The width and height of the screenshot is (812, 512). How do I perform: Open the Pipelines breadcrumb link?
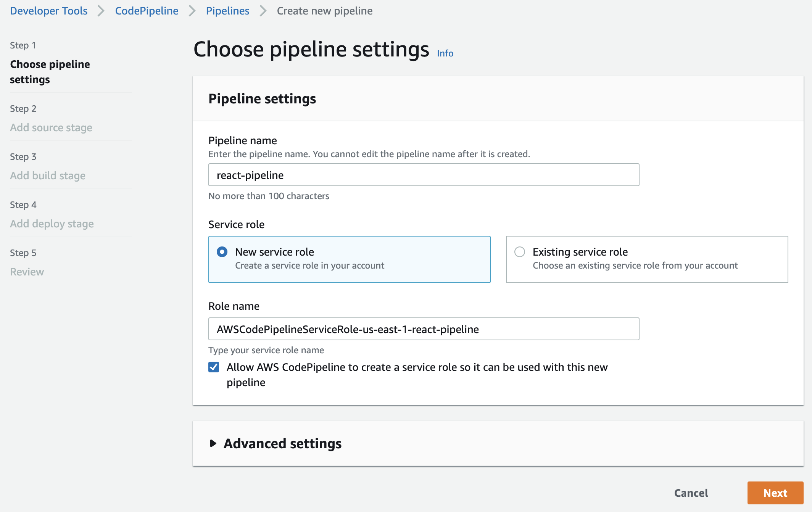[227, 11]
